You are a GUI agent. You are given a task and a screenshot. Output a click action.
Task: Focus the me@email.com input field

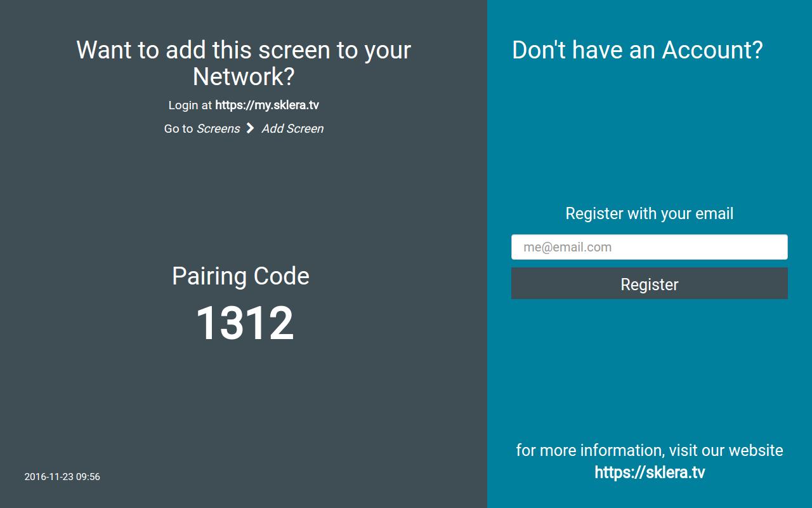coord(650,247)
